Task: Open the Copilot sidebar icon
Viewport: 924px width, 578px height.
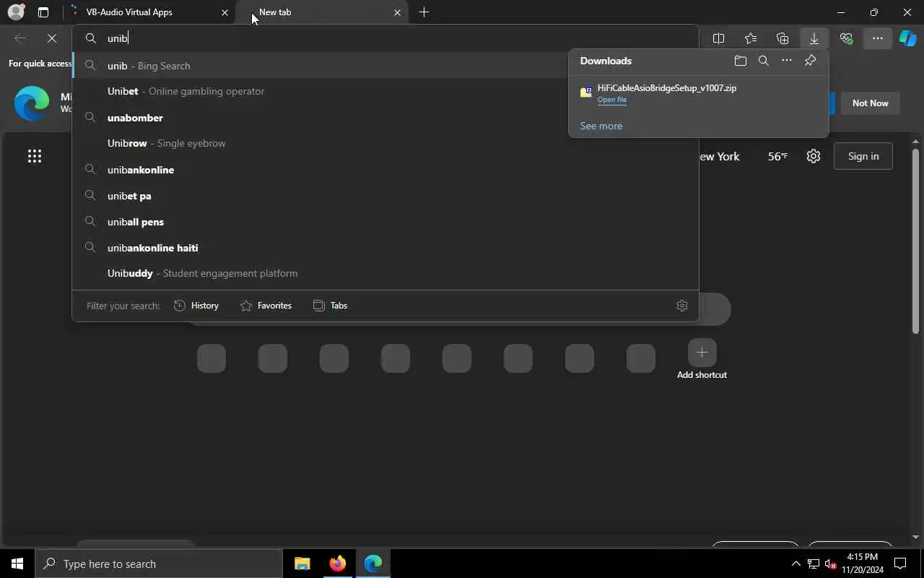Action: pos(908,38)
